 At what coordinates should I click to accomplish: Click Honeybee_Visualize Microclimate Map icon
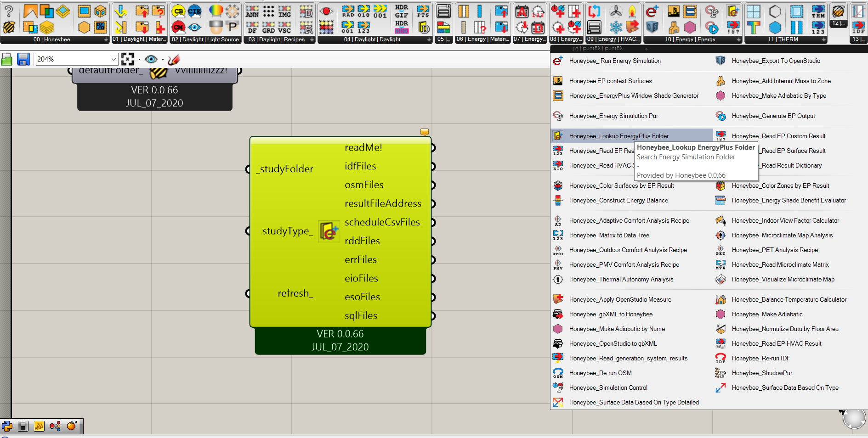pyautogui.click(x=720, y=279)
